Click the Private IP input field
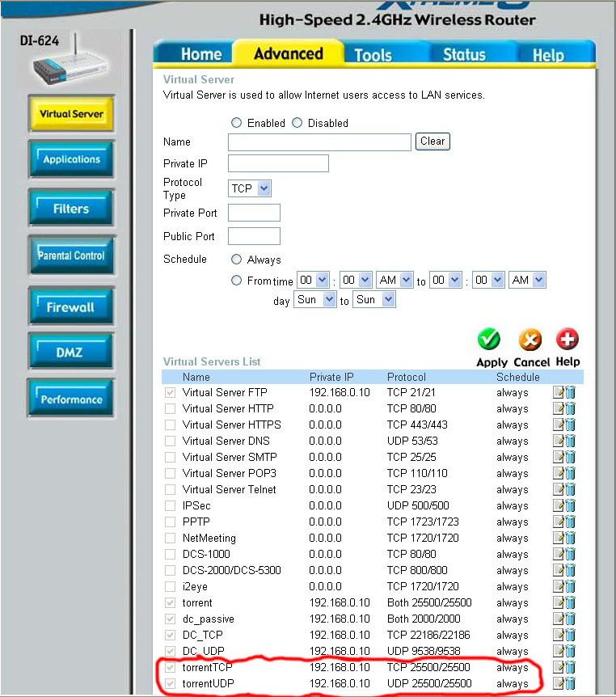 [x=278, y=163]
